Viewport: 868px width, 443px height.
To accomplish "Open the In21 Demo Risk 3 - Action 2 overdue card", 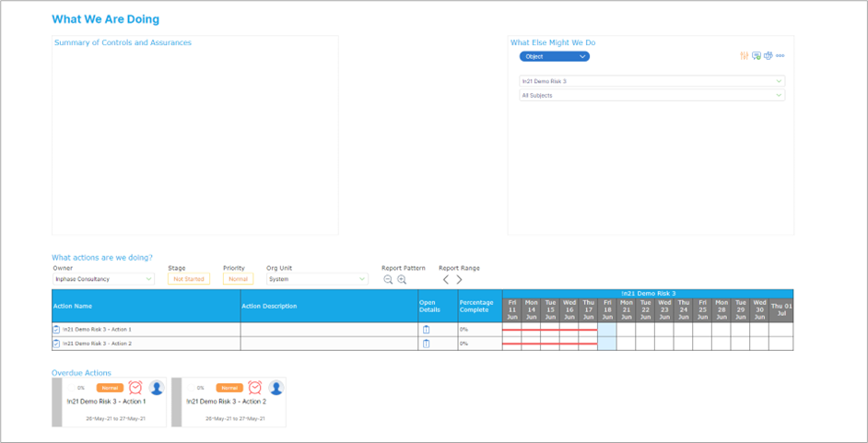I will (229, 402).
